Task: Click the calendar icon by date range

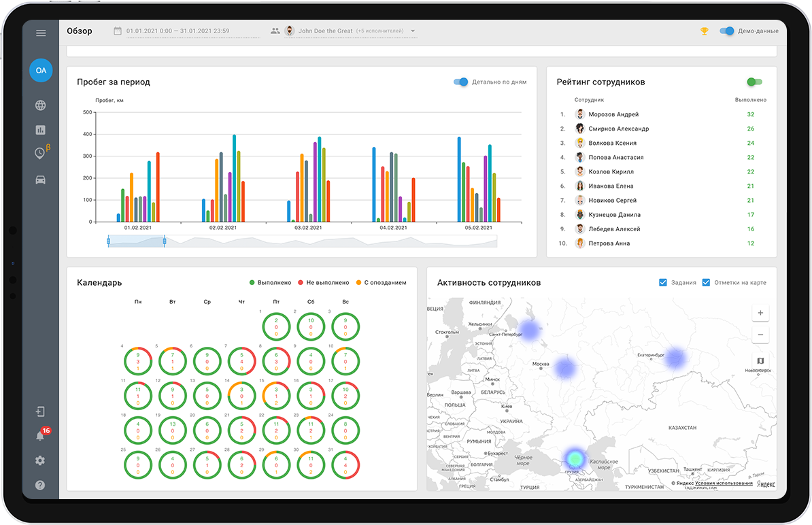Action: coord(118,31)
